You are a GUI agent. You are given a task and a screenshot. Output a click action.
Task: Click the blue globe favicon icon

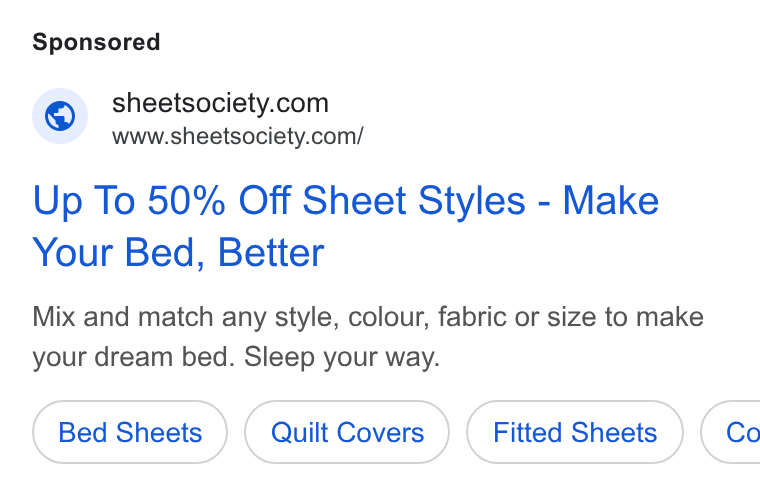(x=60, y=116)
